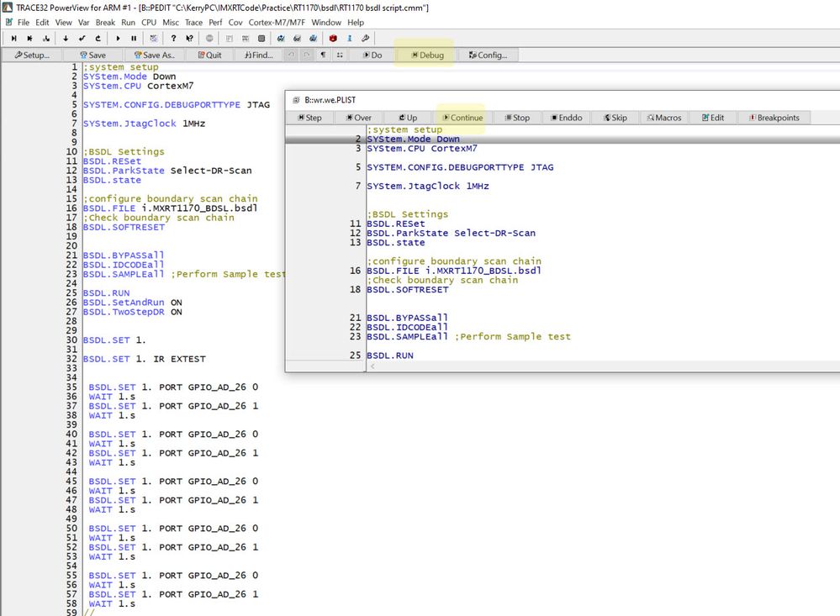The height and width of the screenshot is (616, 840).
Task: Click Continue in the PLIST window
Action: coord(462,118)
